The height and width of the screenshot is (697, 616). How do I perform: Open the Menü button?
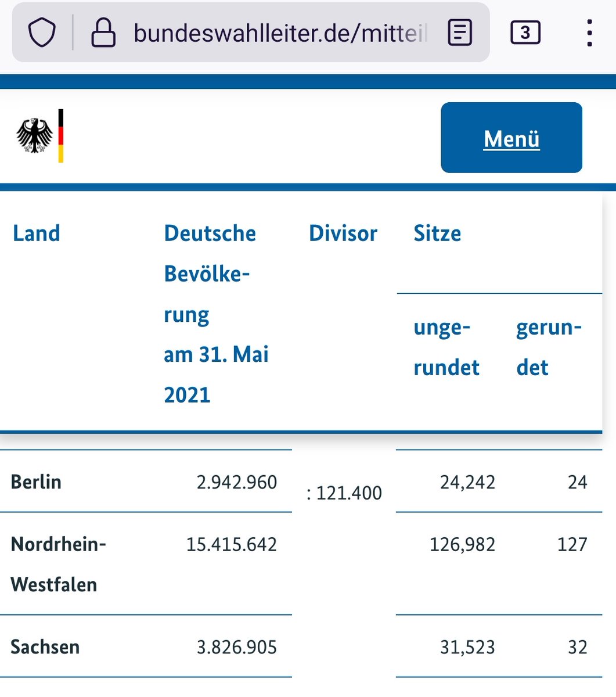click(x=511, y=138)
